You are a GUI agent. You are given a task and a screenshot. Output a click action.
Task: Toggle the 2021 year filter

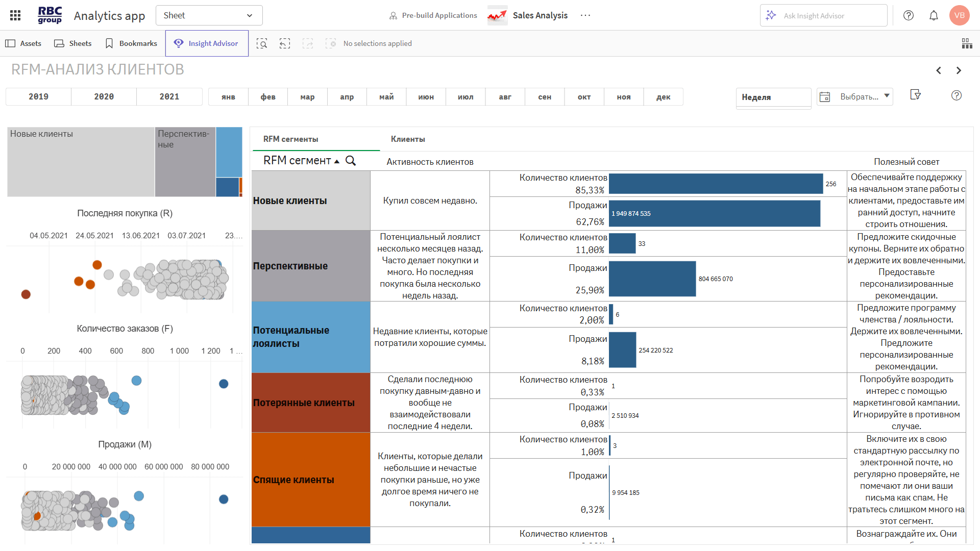(x=169, y=97)
